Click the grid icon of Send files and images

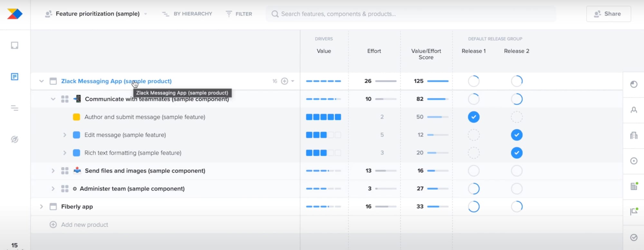(x=65, y=171)
